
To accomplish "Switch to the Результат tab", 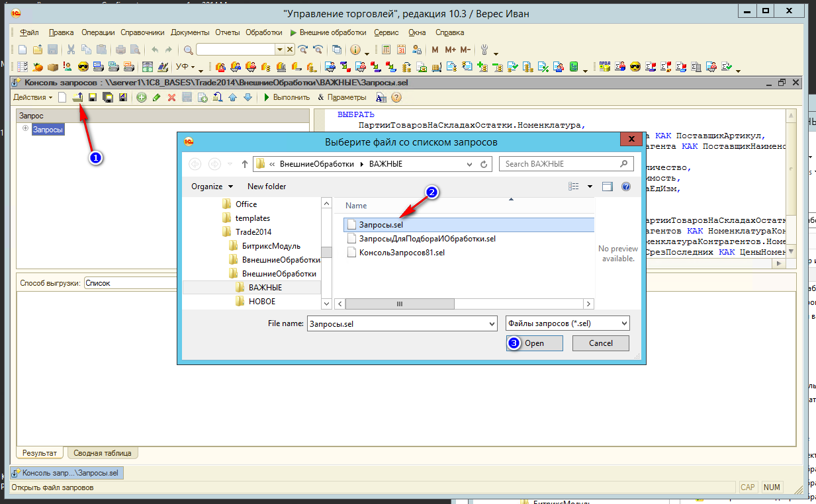I will pyautogui.click(x=40, y=453).
